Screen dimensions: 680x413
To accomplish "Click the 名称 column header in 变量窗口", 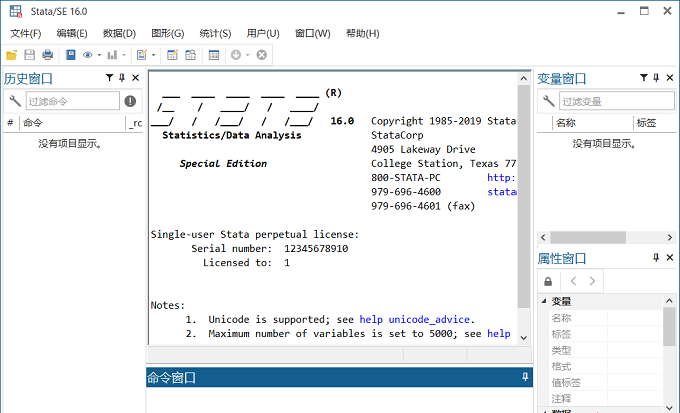I will pyautogui.click(x=592, y=123).
